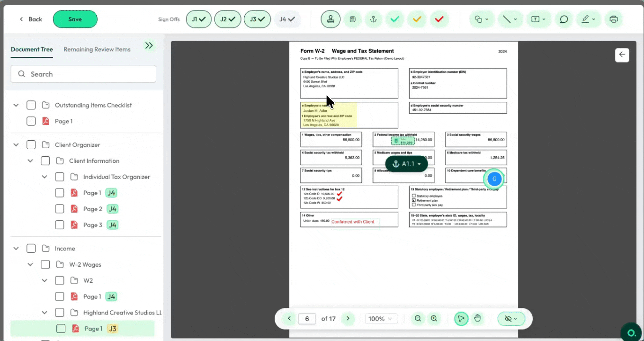Click the green Save button
This screenshot has width=644, height=341.
tap(75, 19)
